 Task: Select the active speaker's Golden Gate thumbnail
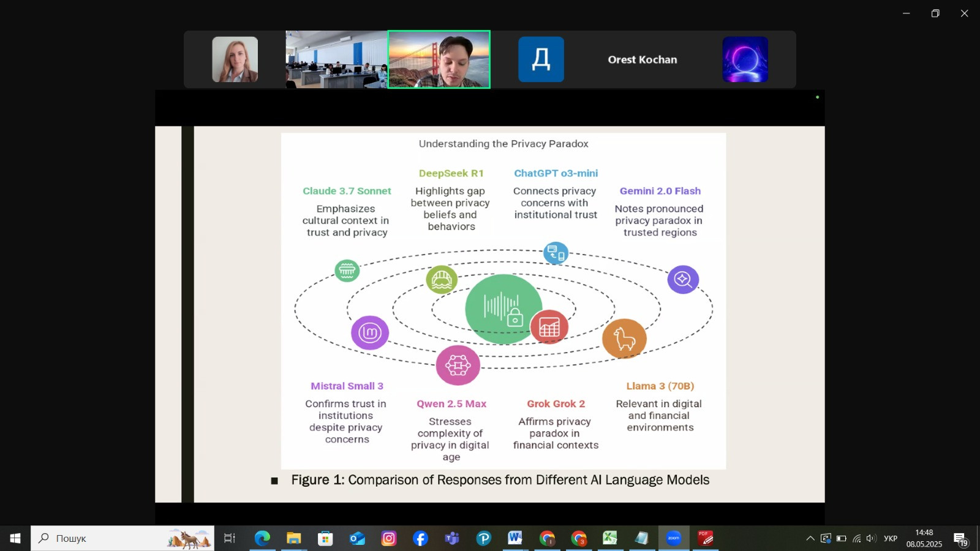(x=439, y=59)
